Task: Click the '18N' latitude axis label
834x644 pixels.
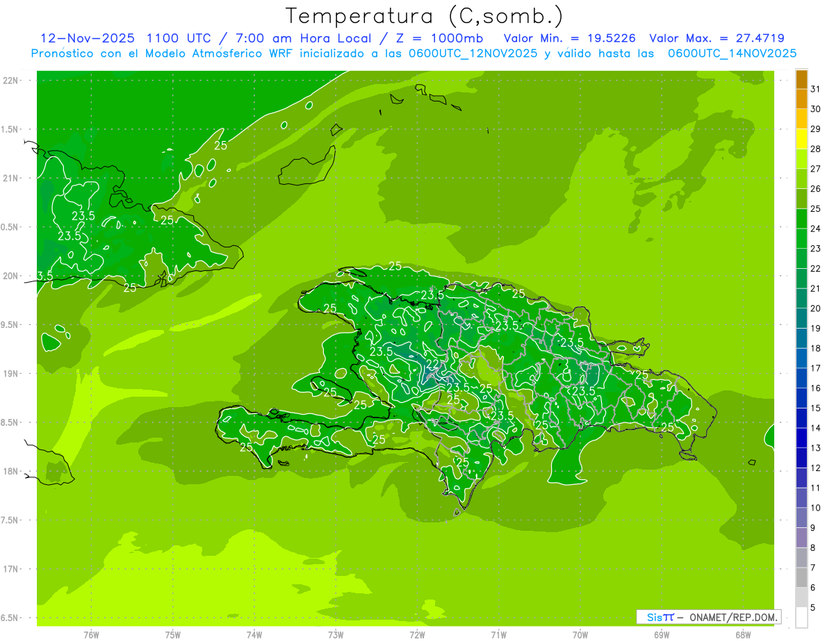Action: pyautogui.click(x=11, y=472)
